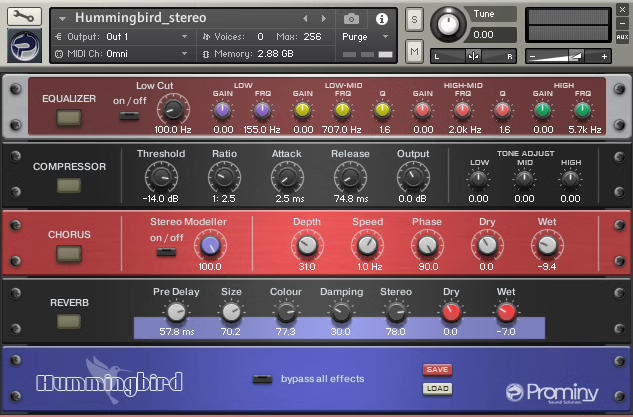The image size is (633, 417).
Task: Click the LOW GAIN purple knob
Action: tap(222, 110)
